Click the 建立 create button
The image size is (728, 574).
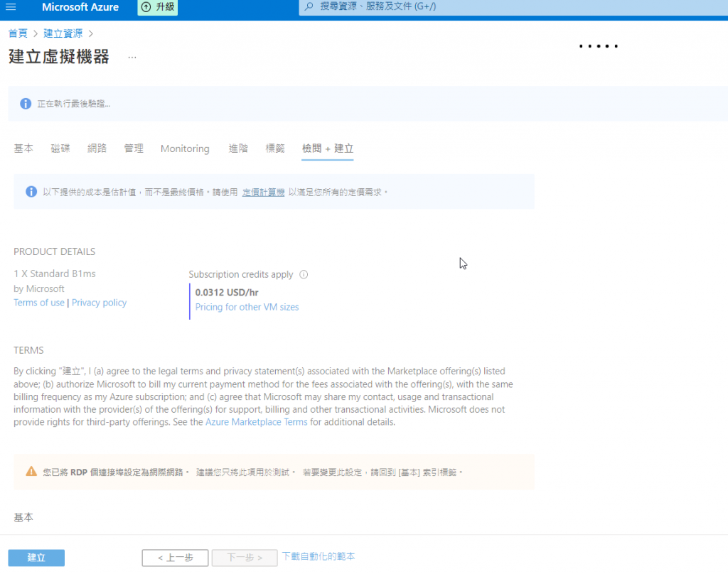pyautogui.click(x=36, y=557)
